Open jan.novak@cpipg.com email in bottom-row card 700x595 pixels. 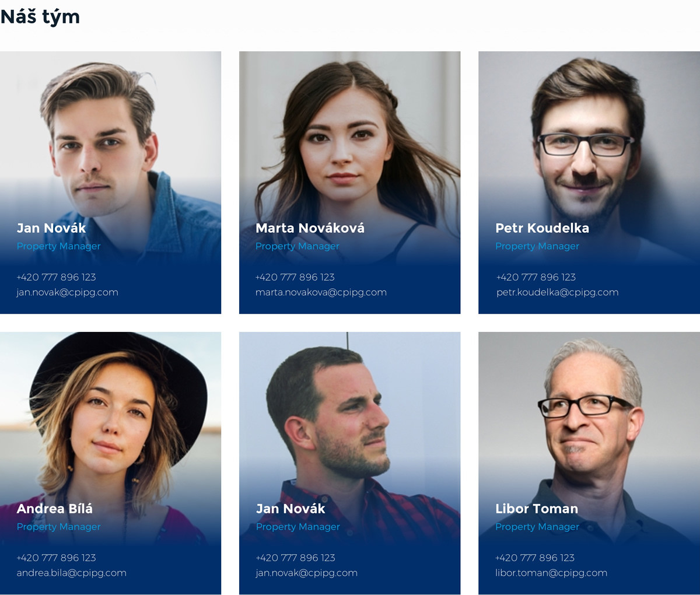[306, 573]
